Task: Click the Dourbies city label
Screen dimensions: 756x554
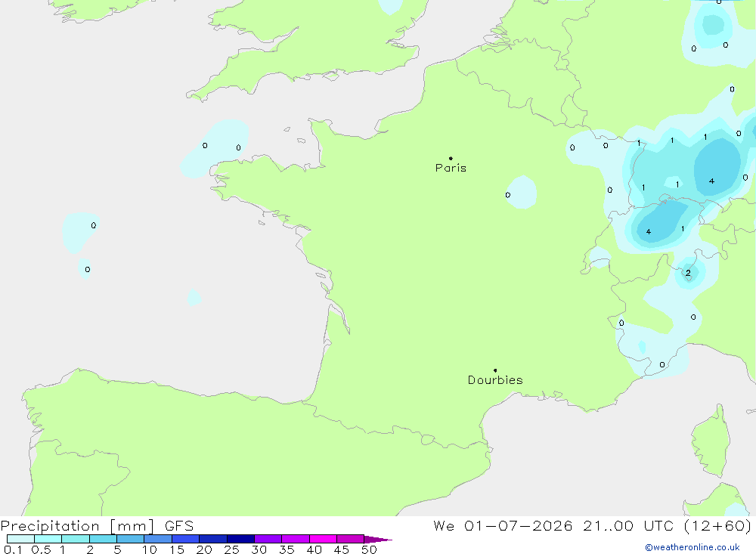Action: (x=495, y=380)
